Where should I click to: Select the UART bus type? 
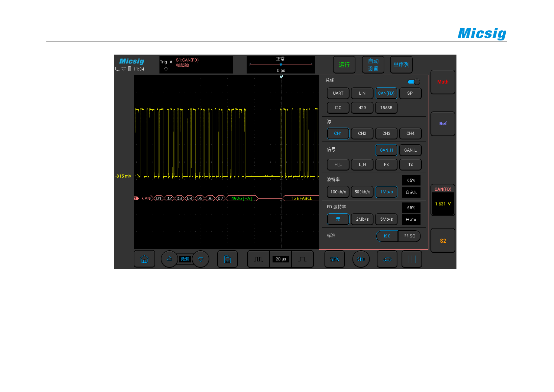338,93
